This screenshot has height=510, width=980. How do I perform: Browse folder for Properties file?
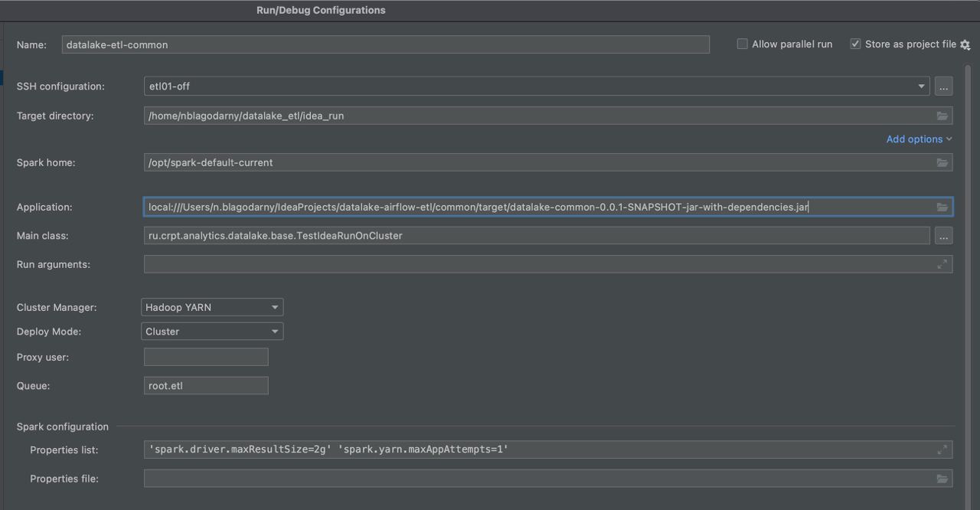tap(942, 479)
